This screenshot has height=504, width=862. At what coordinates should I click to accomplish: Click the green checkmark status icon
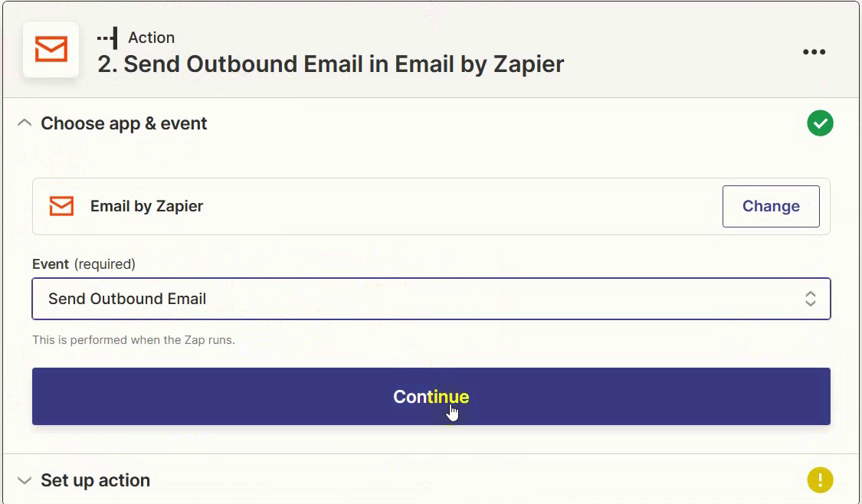(820, 123)
